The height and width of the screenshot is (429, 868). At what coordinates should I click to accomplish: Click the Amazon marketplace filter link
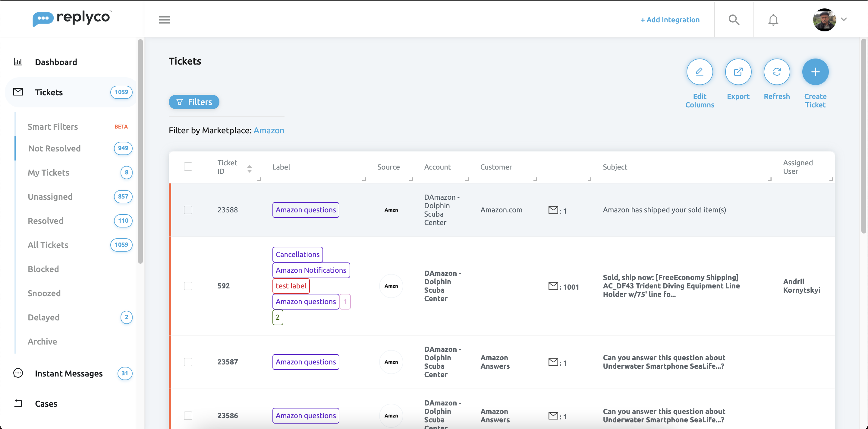pos(269,130)
